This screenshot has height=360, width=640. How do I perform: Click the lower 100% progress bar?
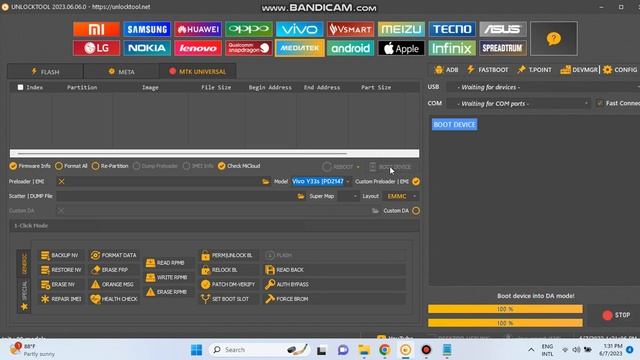[x=505, y=323]
